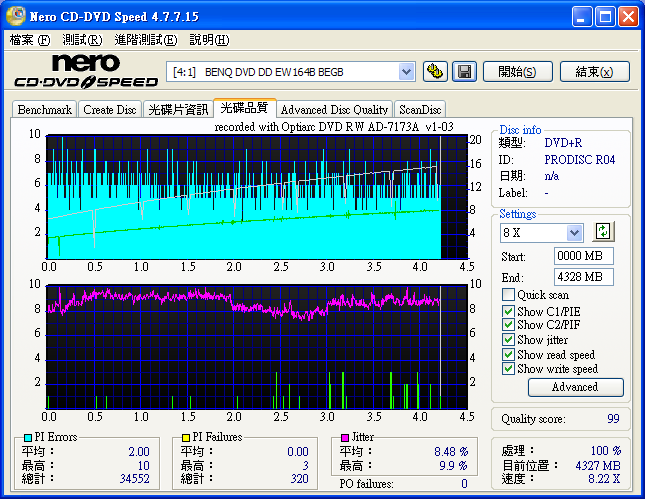Click the End position field 4328 MB
Viewport: 645px width, 499px height.
583,277
